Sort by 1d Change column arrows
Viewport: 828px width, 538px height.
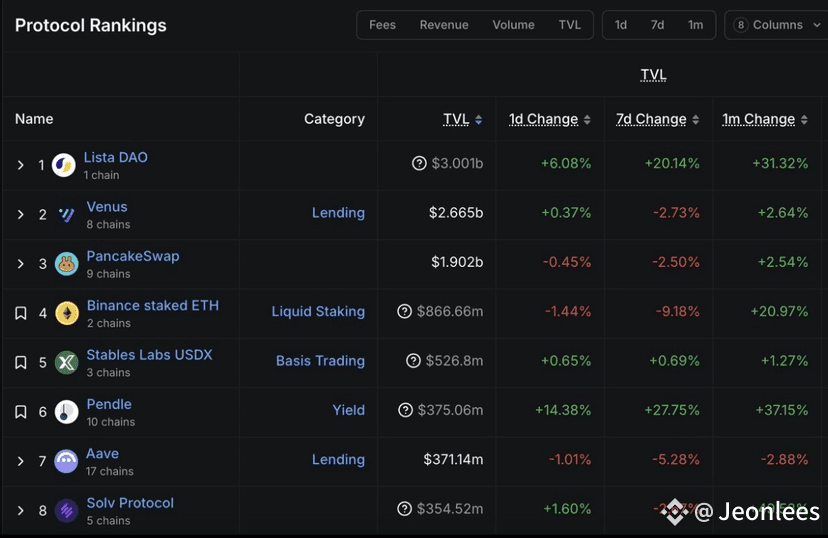(x=587, y=120)
